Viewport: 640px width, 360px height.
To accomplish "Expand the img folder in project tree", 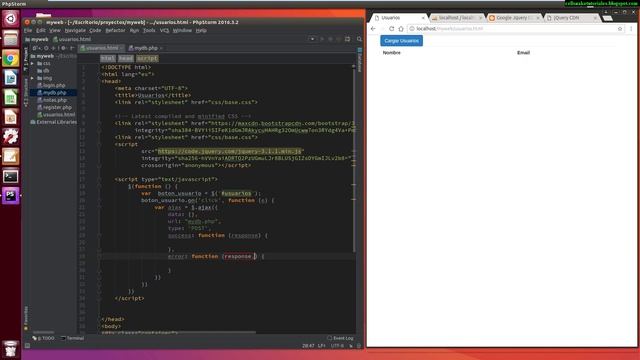I will click(32, 78).
